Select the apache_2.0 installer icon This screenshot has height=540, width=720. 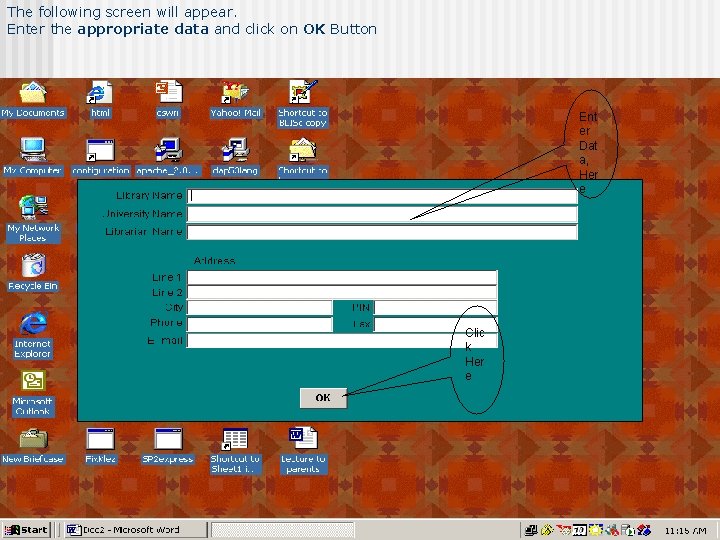point(168,157)
